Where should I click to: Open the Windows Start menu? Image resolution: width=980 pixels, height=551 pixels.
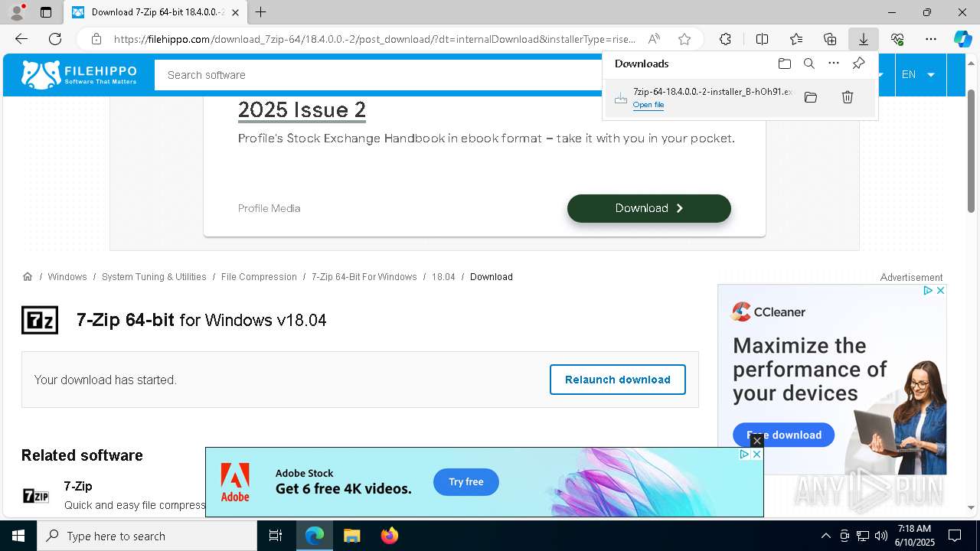[18, 536]
